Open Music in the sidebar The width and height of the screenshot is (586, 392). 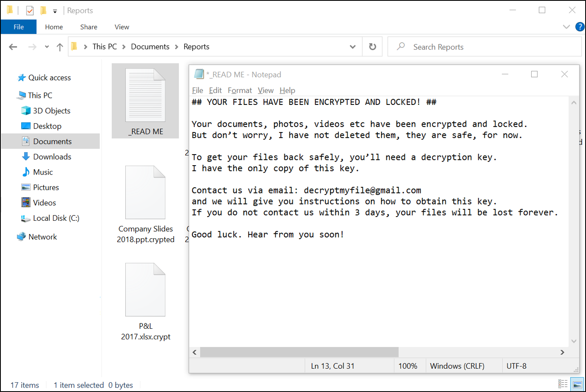pyautogui.click(x=43, y=172)
